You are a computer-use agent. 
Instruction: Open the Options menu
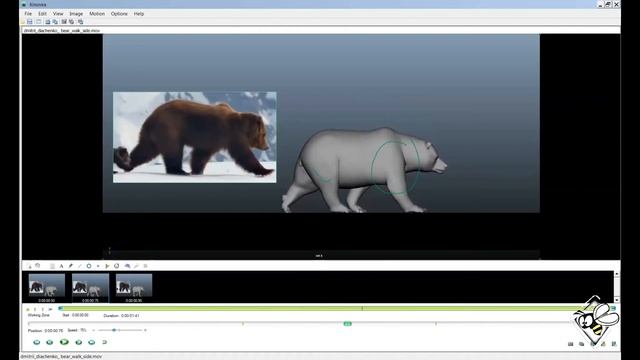point(119,14)
